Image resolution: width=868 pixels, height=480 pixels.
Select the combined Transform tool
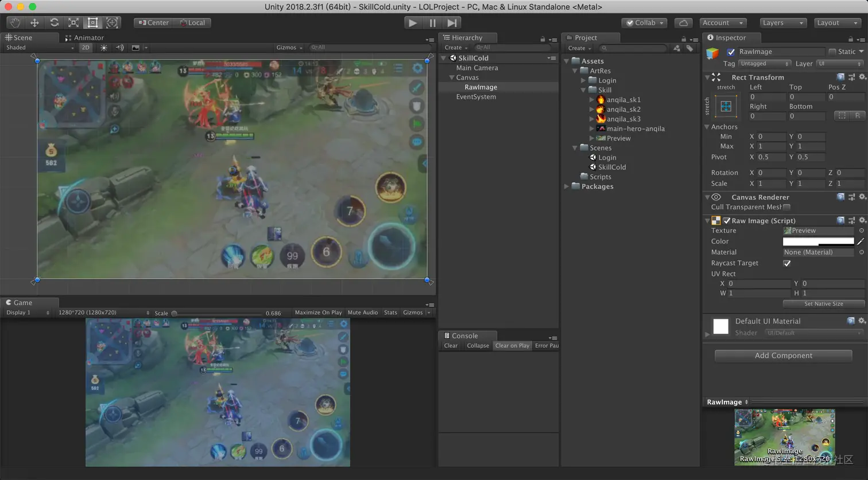112,23
